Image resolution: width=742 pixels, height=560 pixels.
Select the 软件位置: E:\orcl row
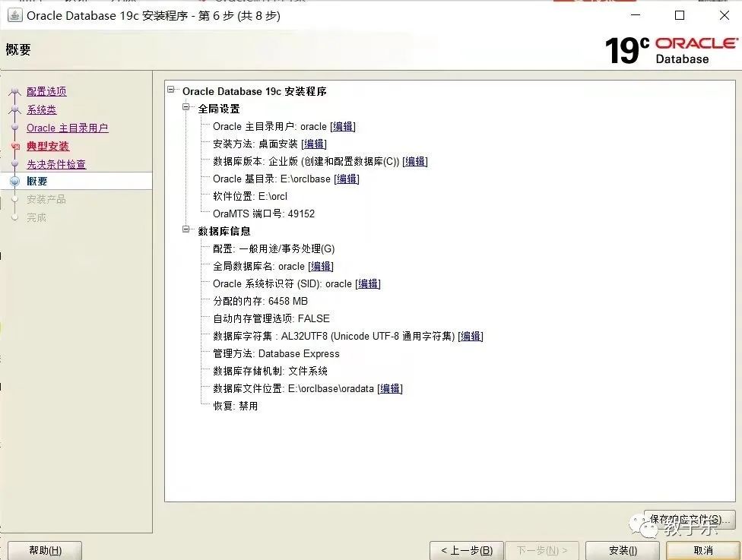coord(250,196)
